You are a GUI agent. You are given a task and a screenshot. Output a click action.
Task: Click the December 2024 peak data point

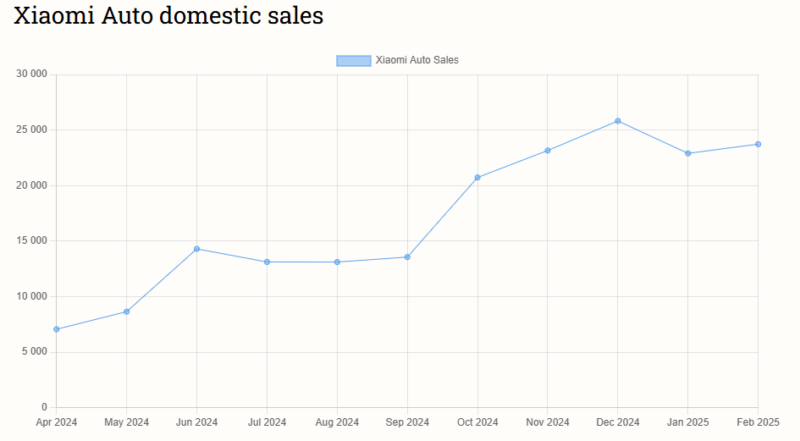click(x=618, y=121)
